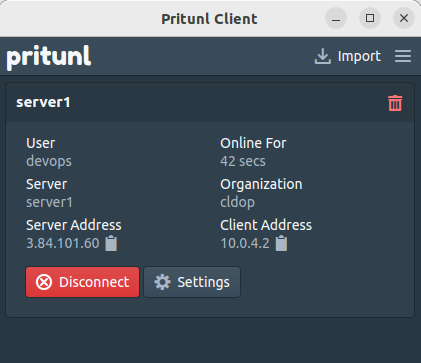Maximize the Pritunl Client window
This screenshot has width=421, height=363.
click(x=370, y=18)
